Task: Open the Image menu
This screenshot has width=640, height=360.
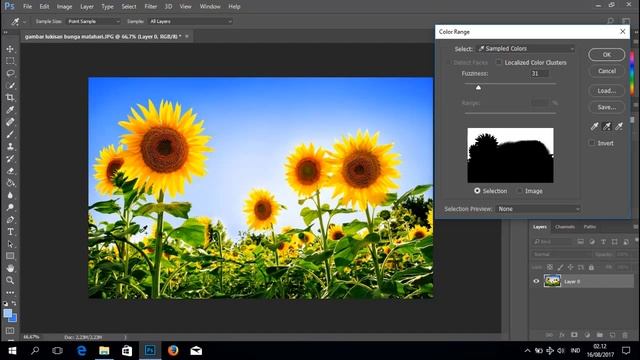Action: [x=64, y=7]
